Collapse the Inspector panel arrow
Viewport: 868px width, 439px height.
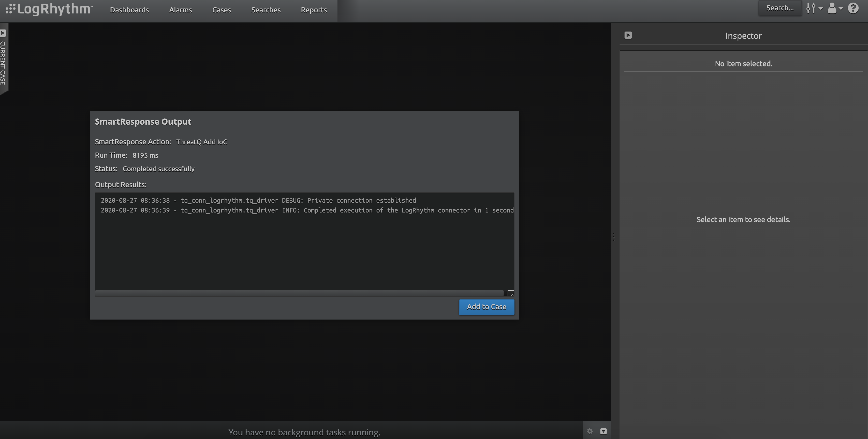pos(628,35)
